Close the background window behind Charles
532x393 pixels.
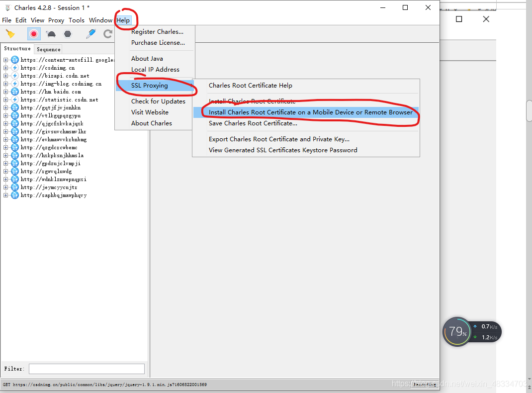(x=486, y=19)
